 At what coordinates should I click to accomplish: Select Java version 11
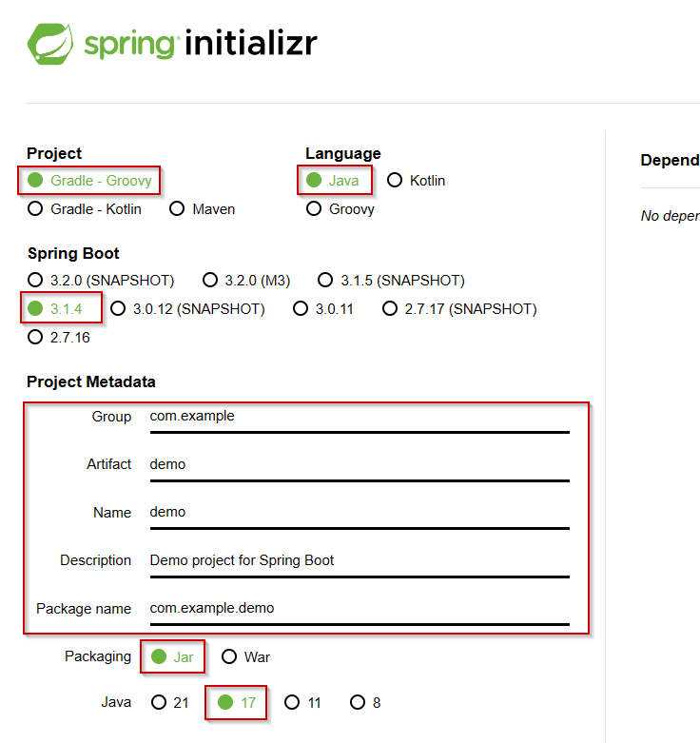302,703
